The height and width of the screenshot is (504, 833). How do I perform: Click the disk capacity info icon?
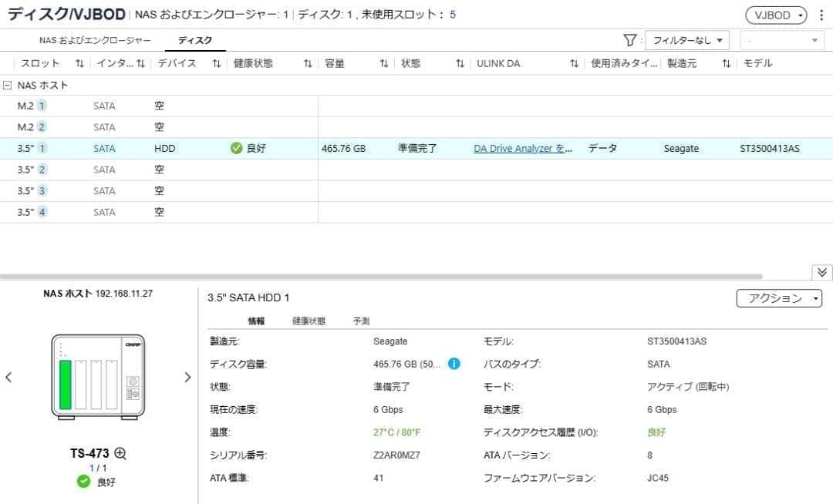(x=454, y=364)
